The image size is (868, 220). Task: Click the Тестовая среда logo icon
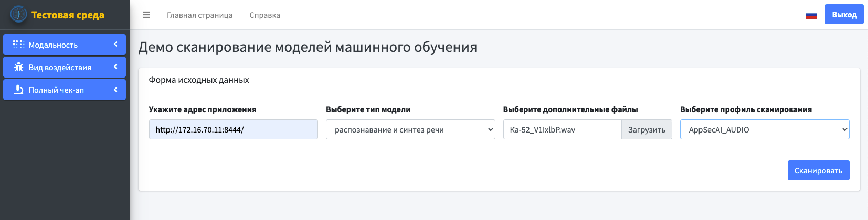coord(18,14)
